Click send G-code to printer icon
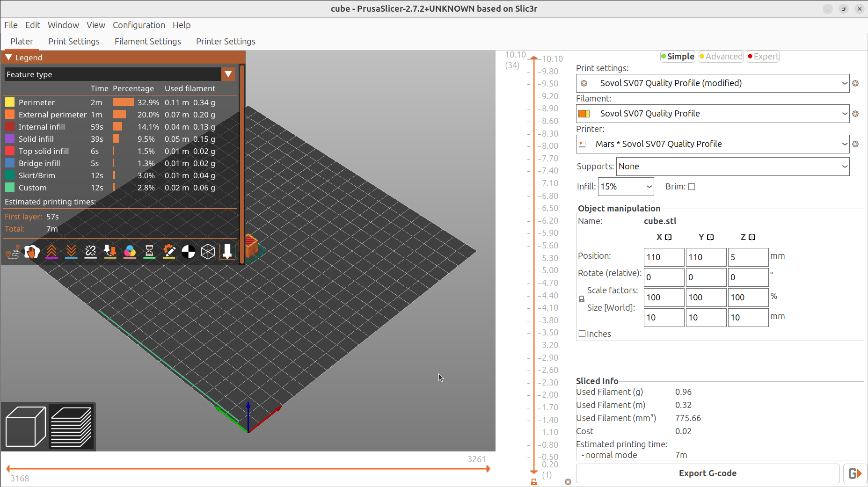This screenshot has height=487, width=868. 855,473
